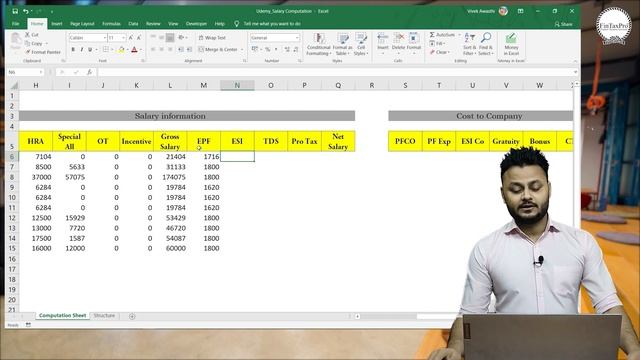640x360 pixels.
Task: Click the Cut command
Action: pos(32,35)
